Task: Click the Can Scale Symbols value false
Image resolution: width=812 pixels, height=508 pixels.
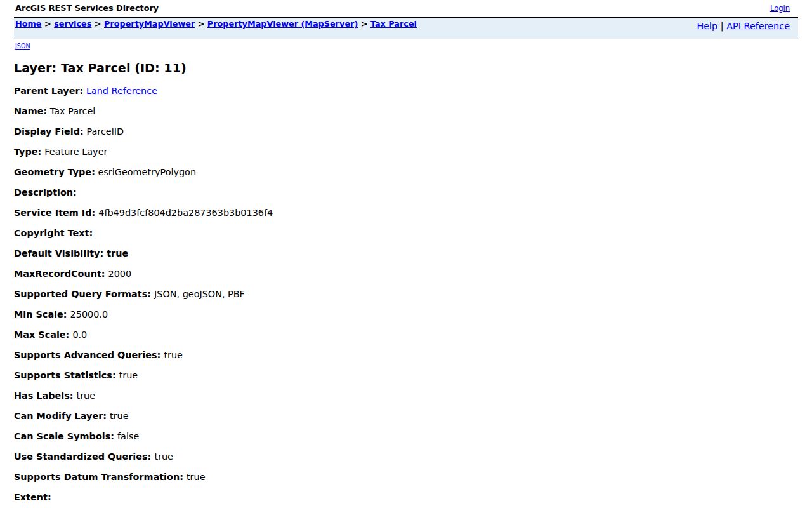Action: click(x=128, y=436)
